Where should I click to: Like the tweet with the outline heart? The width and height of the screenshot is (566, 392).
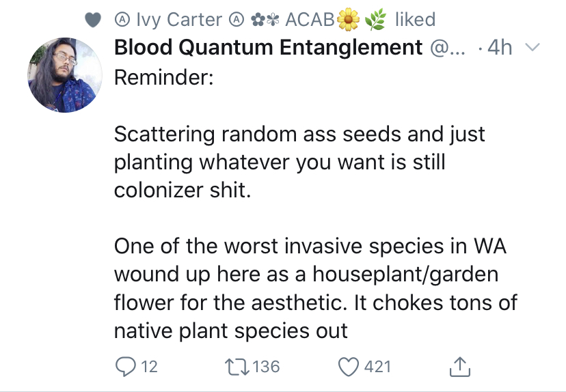(349, 367)
